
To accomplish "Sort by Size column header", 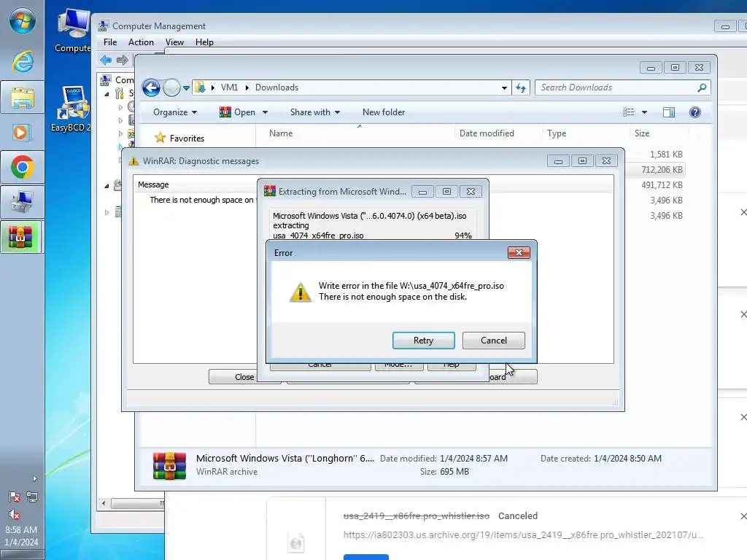I will coord(659,133).
